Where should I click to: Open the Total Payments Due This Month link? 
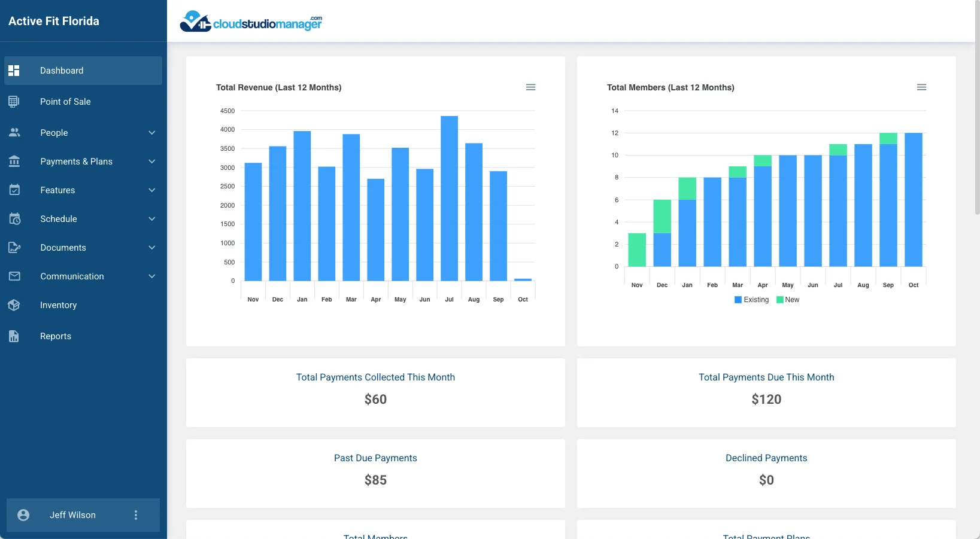coord(766,377)
